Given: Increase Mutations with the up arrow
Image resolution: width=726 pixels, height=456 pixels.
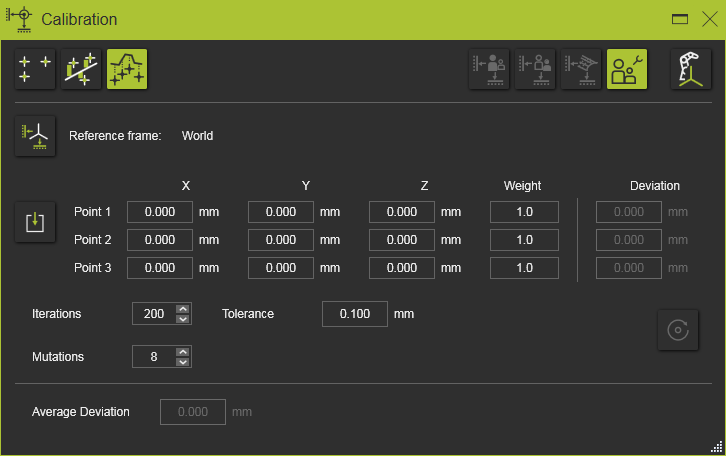Looking at the screenshot, I should [182, 351].
